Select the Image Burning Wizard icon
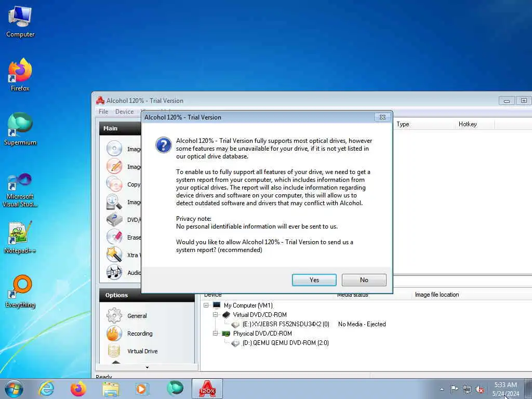The image size is (532, 399). pos(114,166)
